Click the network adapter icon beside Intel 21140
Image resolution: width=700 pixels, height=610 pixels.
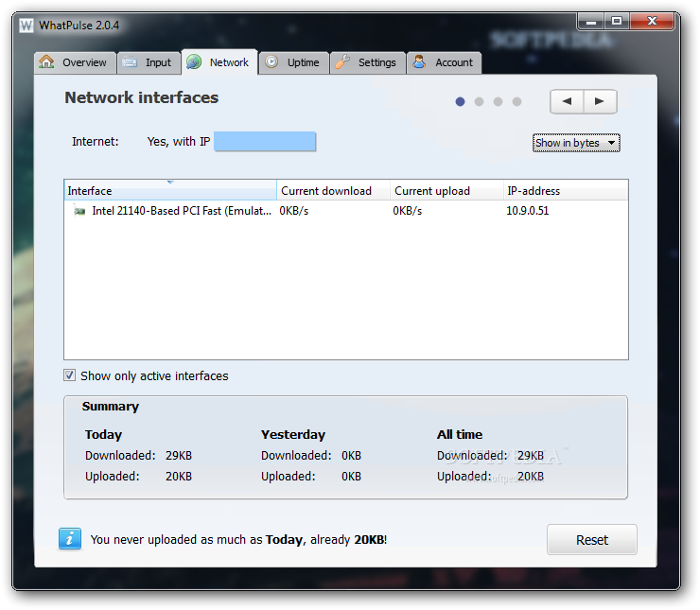point(79,211)
